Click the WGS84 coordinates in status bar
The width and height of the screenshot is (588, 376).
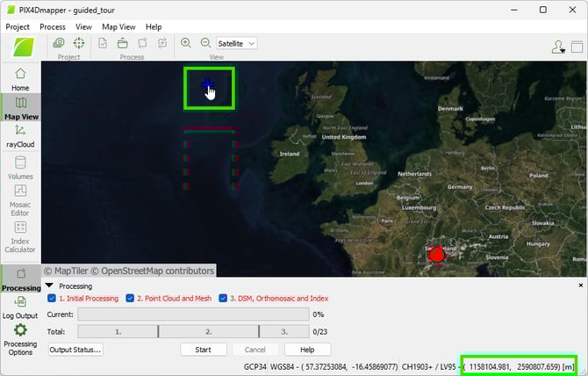coord(333,366)
